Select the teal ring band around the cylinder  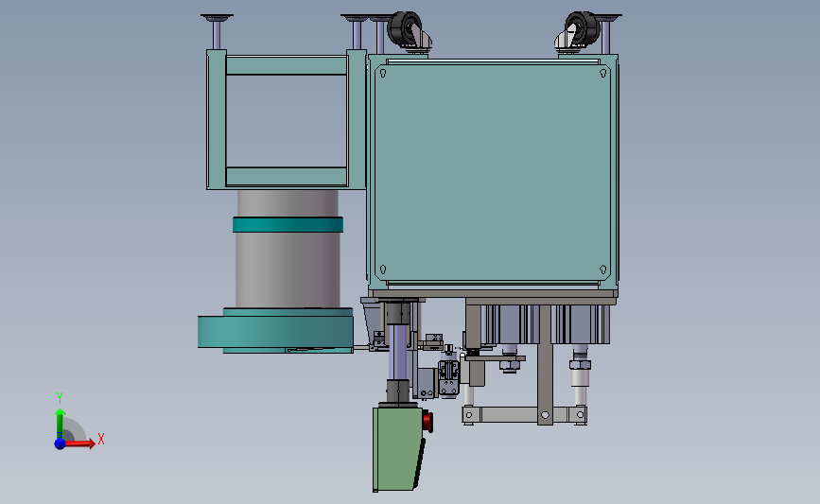(x=288, y=224)
